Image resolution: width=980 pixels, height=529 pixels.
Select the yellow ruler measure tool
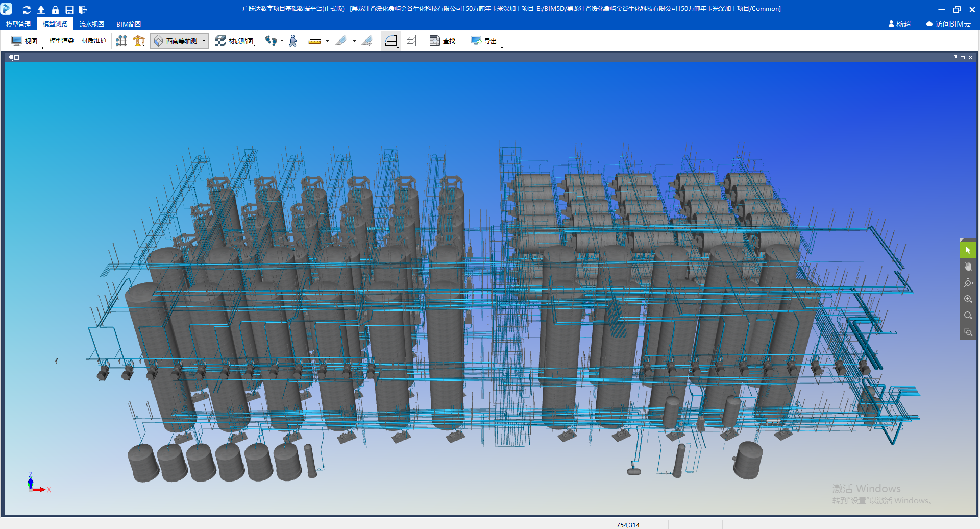click(x=314, y=41)
